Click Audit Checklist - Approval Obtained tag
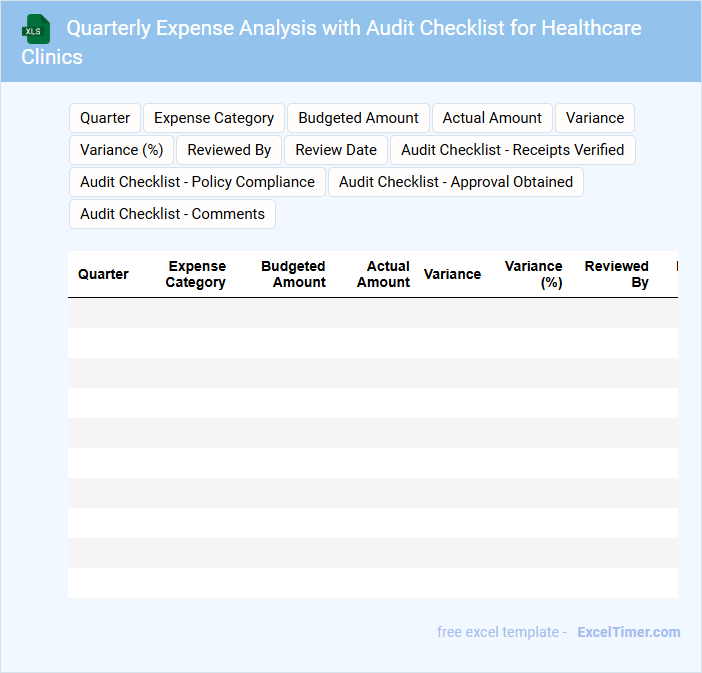 (x=456, y=182)
